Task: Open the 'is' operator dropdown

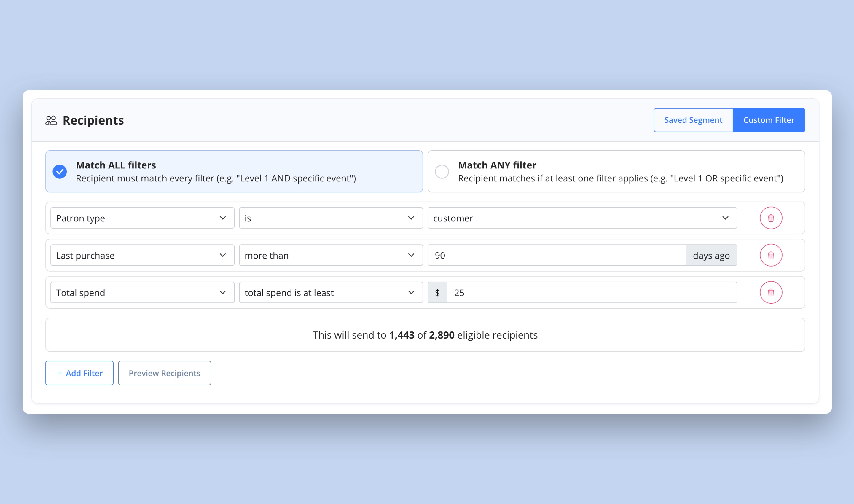Action: pos(331,218)
